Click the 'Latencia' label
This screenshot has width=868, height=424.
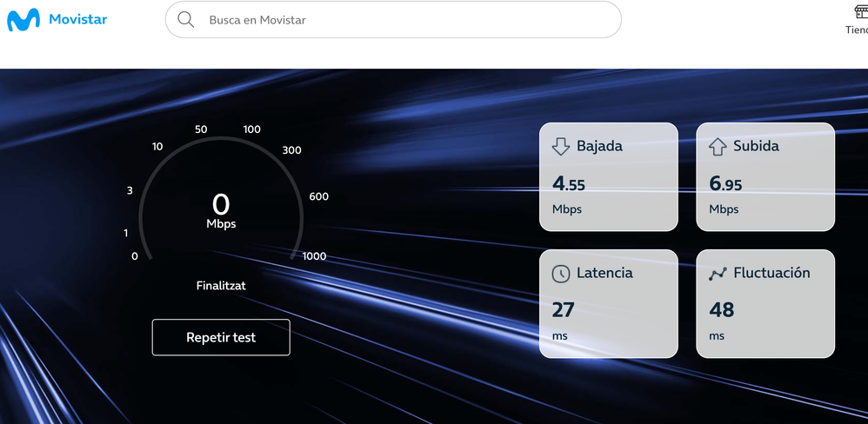coord(604,273)
